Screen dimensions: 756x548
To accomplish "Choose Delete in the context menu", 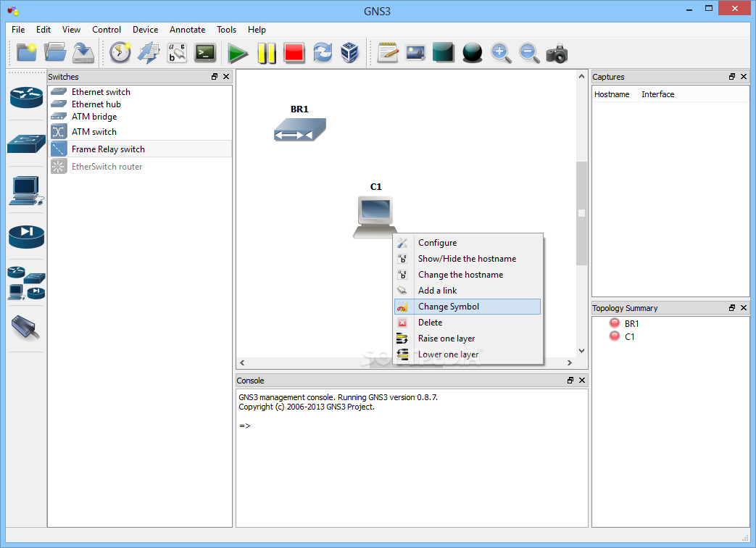I will [x=468, y=323].
